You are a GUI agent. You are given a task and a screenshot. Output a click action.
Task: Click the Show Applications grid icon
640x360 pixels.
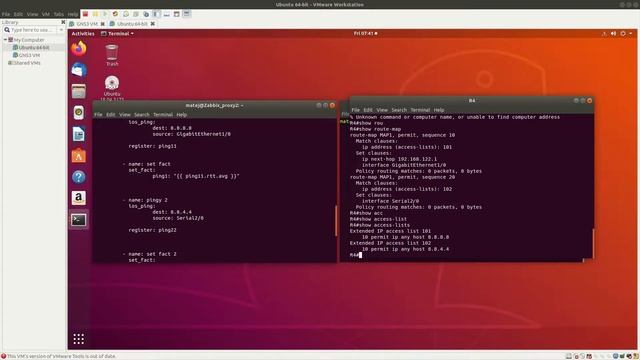pyautogui.click(x=79, y=339)
